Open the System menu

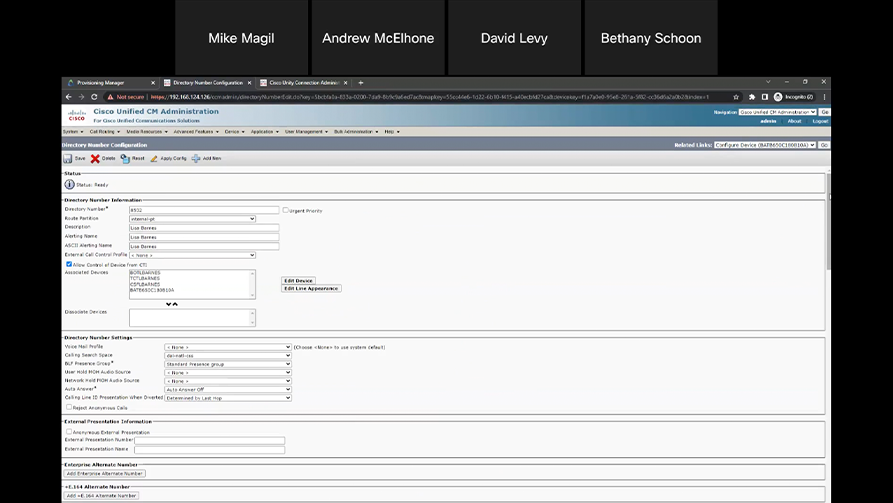73,132
